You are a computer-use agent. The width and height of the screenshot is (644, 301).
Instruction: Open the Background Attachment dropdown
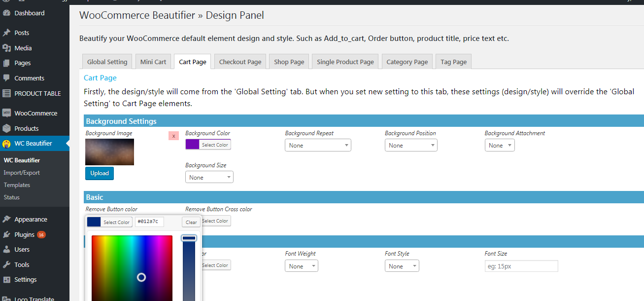point(500,145)
